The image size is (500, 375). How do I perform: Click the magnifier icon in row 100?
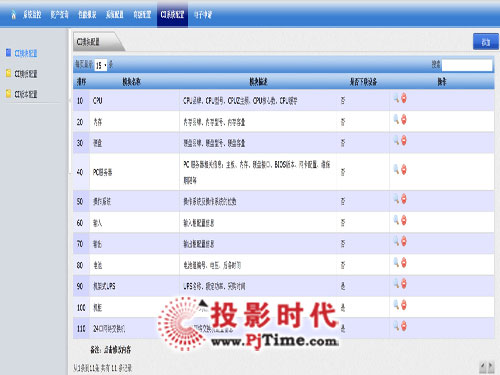pos(396,304)
